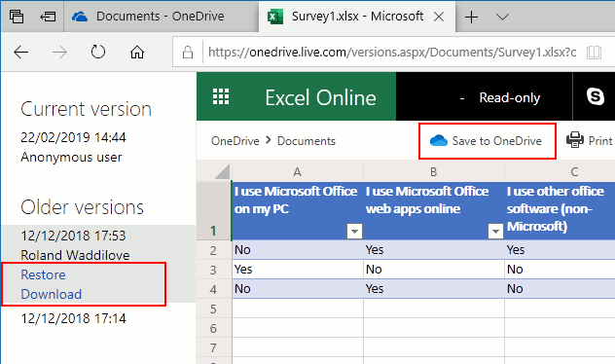The image size is (615, 364).
Task: Click header 'I use Microsoft Office web apps online'
Action: [x=434, y=210]
